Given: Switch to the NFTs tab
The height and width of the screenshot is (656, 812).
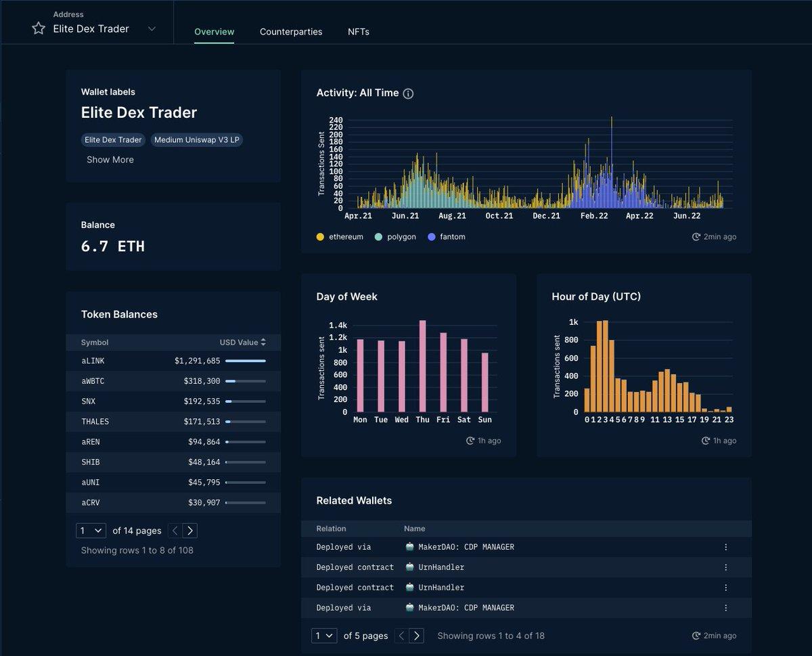Looking at the screenshot, I should [359, 32].
